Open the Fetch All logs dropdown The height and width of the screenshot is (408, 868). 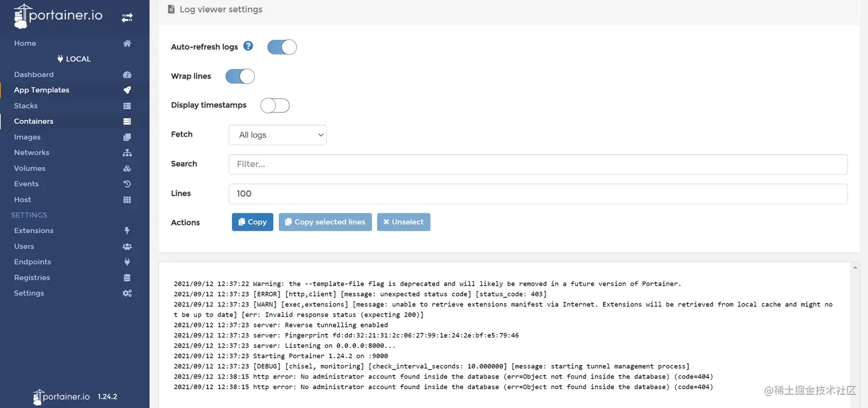278,135
